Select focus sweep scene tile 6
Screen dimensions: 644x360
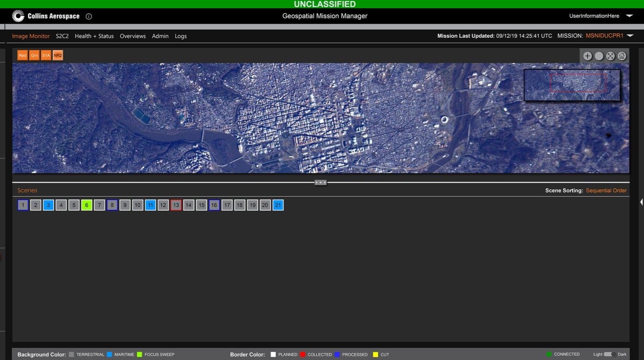(86, 205)
